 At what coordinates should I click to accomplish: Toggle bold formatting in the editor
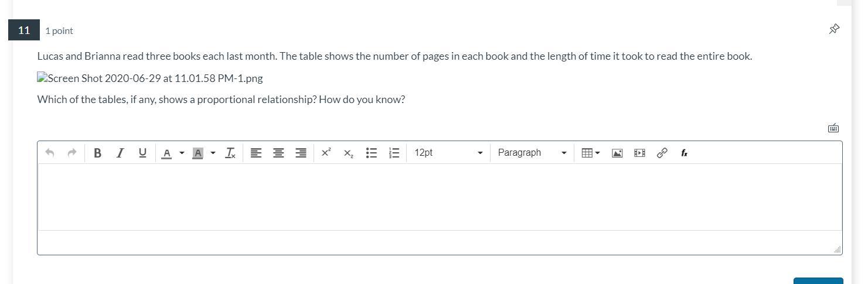pos(97,153)
